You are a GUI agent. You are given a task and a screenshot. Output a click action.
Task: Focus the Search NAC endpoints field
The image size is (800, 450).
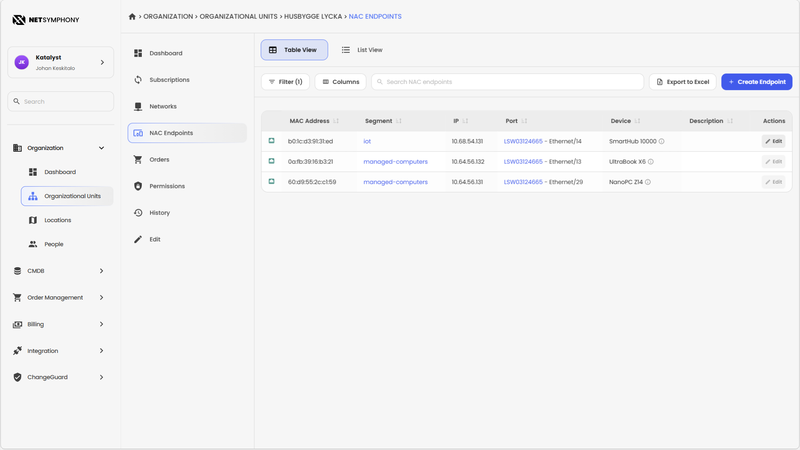(x=507, y=82)
